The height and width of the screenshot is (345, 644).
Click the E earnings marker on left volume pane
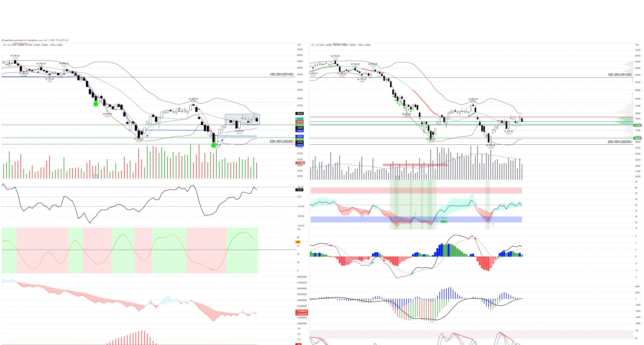(x=95, y=176)
